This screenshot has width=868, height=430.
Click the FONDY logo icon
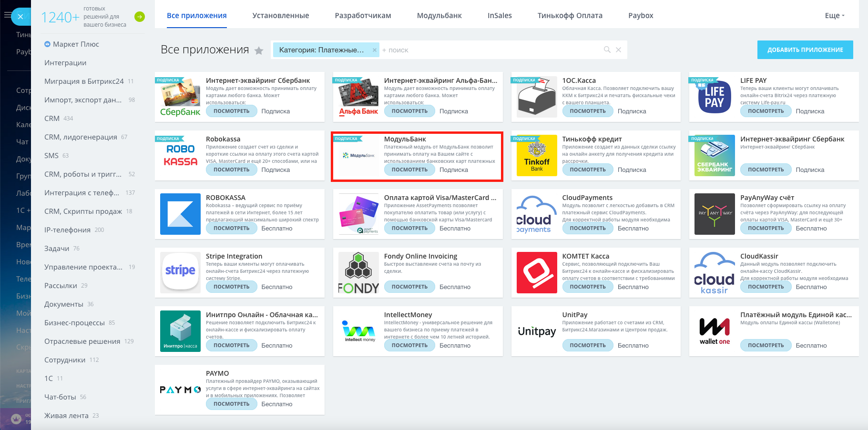[358, 273]
